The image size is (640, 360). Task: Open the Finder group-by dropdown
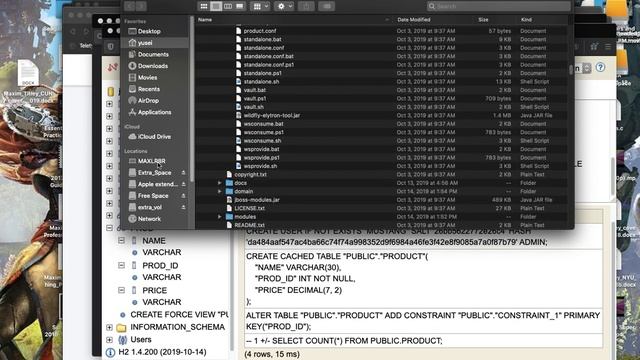(x=260, y=6)
